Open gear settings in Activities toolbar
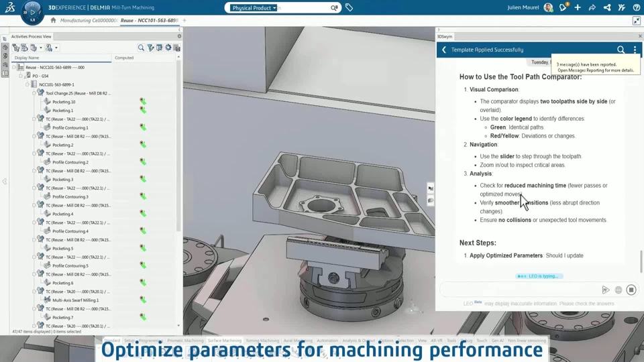 [168, 48]
